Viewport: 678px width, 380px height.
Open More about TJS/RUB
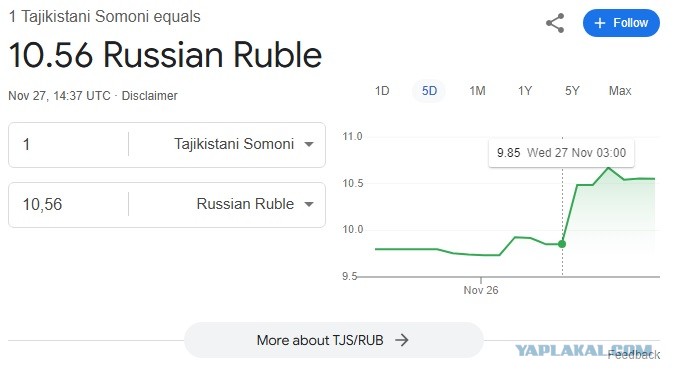coord(333,340)
